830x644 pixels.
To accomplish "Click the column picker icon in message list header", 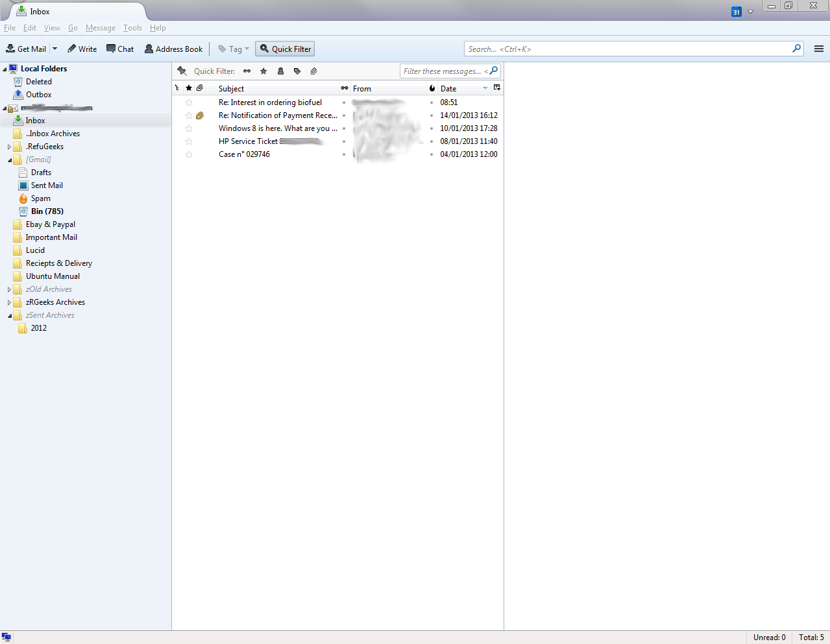I will pyautogui.click(x=497, y=88).
